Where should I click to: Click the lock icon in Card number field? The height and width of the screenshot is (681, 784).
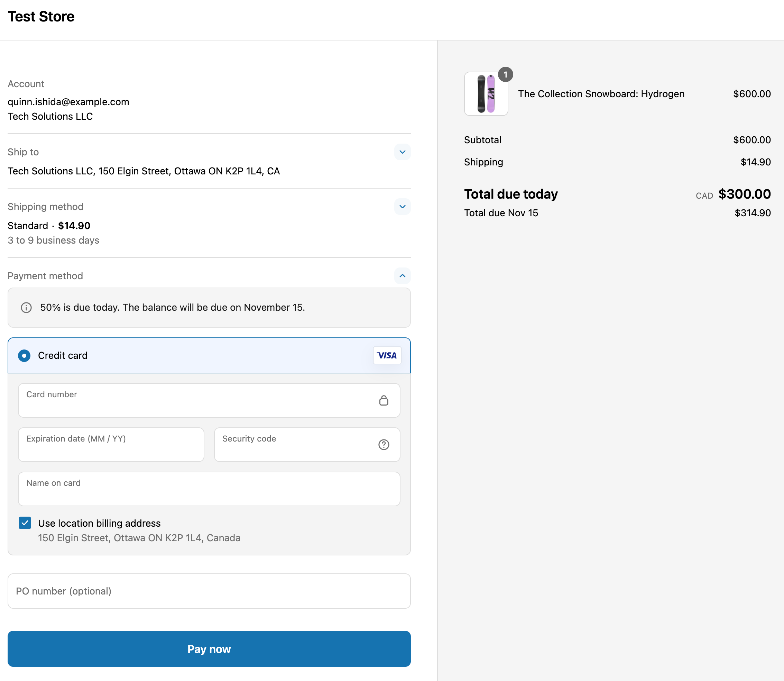pos(384,400)
